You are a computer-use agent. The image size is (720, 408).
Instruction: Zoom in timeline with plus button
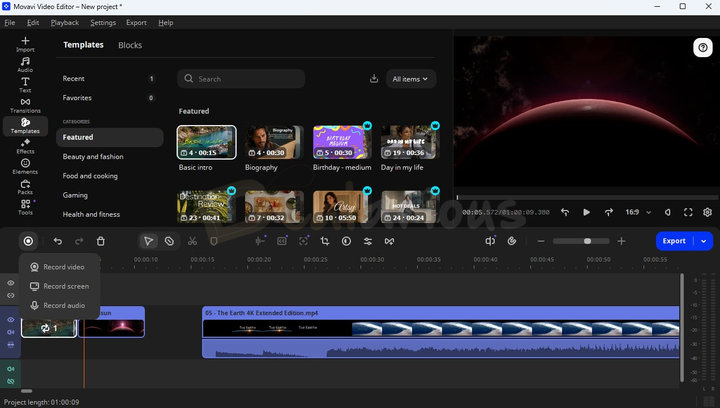(621, 241)
